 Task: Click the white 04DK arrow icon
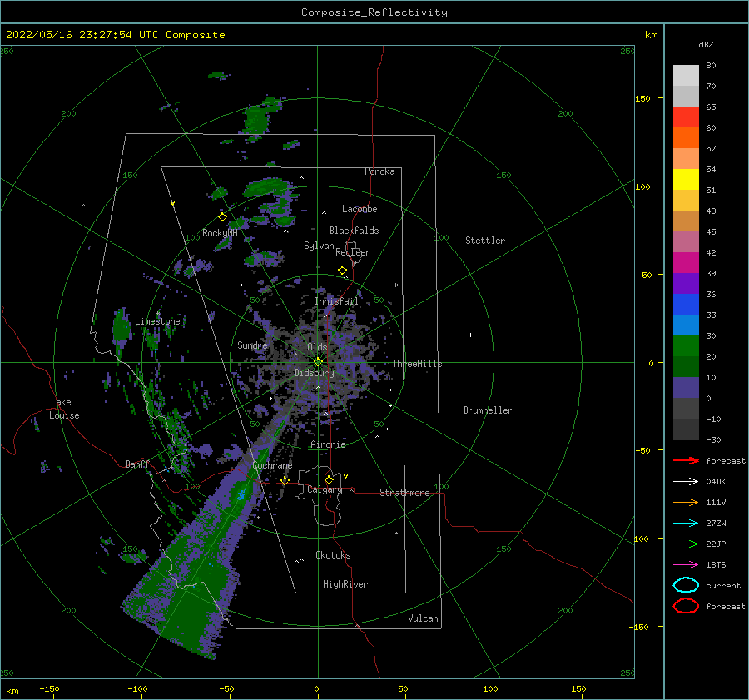[x=686, y=482]
